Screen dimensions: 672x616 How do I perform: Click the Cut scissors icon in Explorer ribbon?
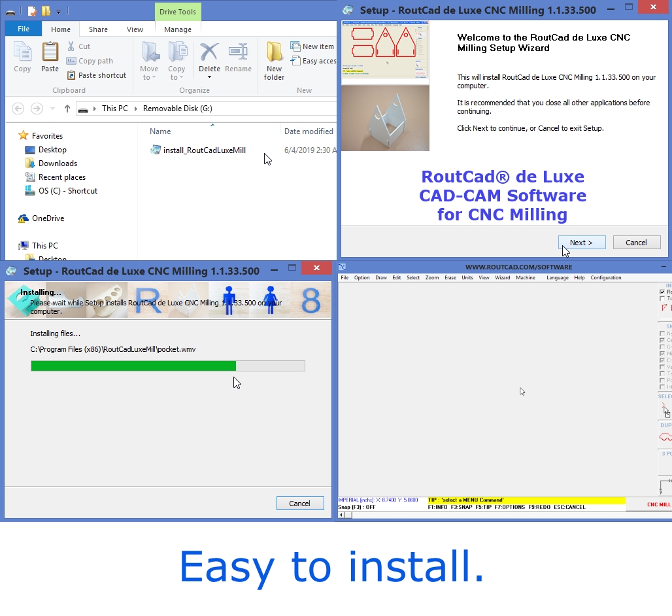(x=71, y=46)
